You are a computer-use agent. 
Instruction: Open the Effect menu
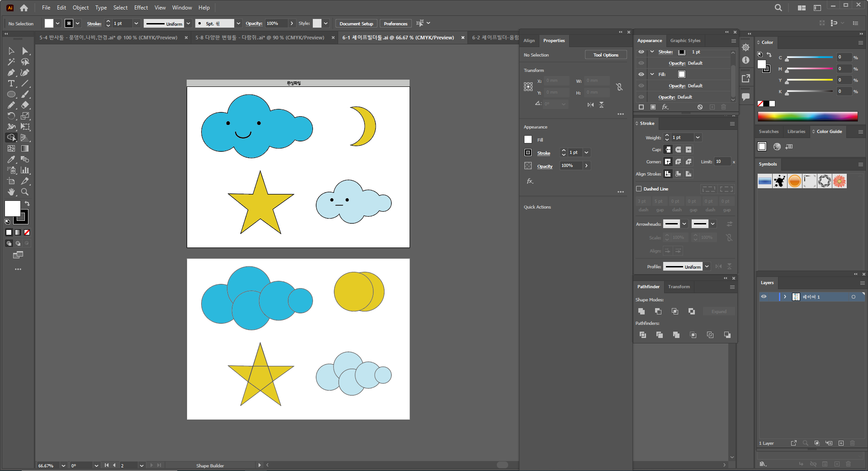141,8
